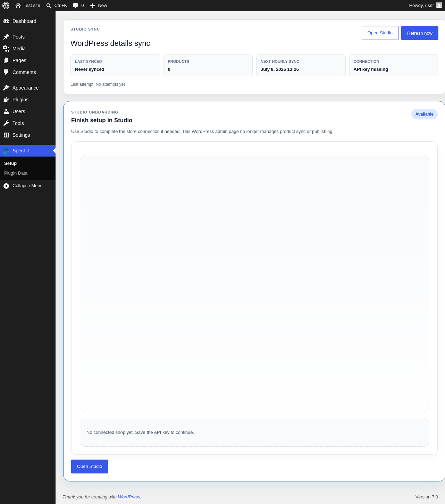Go to Posts via the pushpin icon
Viewport: 445px width, 504px height.
coord(6,37)
